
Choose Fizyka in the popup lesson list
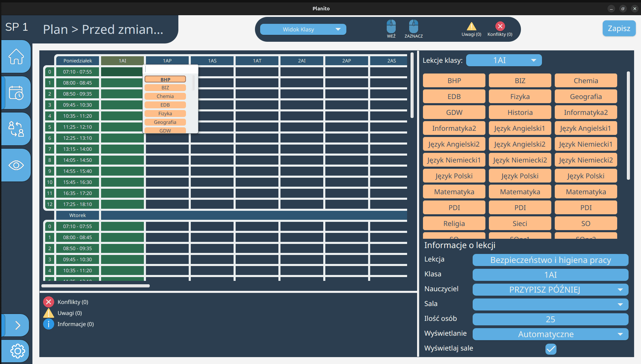coord(165,114)
